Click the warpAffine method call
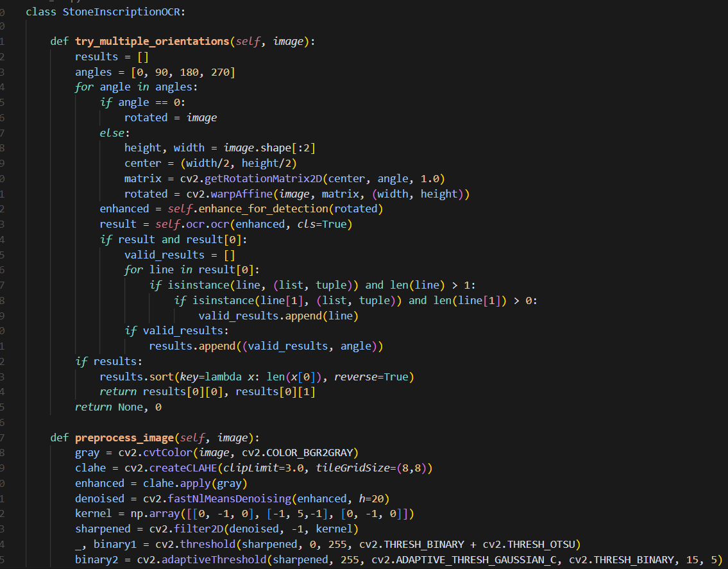 (x=241, y=194)
